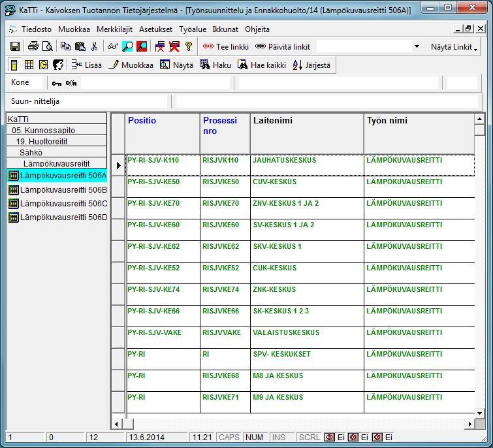Screen dimensions: 493x448
Task: Select Lämpökuvausreitti 506C in tree
Action: 57,203
